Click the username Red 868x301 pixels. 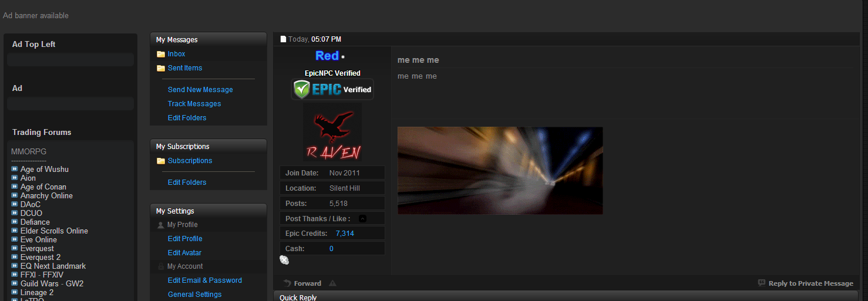(327, 56)
